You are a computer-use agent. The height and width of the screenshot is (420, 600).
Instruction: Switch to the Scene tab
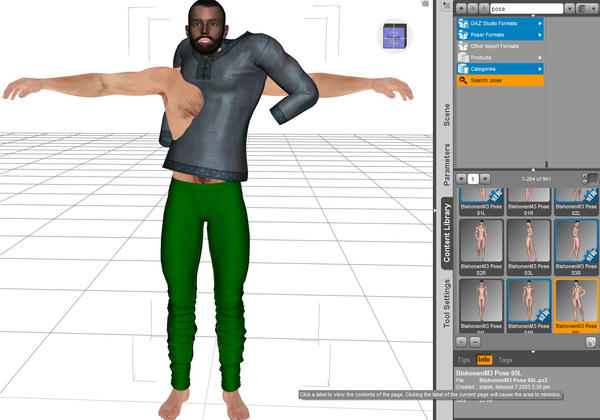[x=447, y=115]
